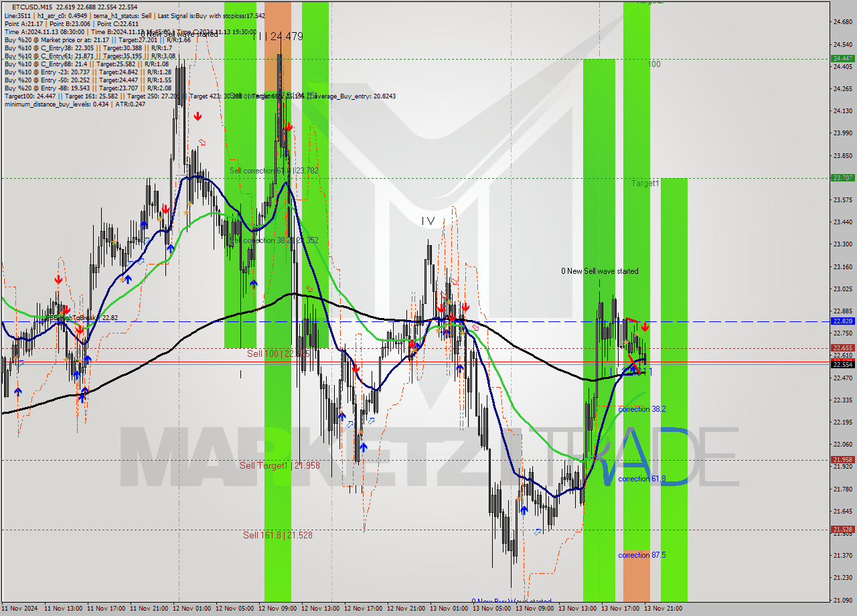Click the blue 22.820 price tag
The height and width of the screenshot is (616, 857).
tap(842, 321)
